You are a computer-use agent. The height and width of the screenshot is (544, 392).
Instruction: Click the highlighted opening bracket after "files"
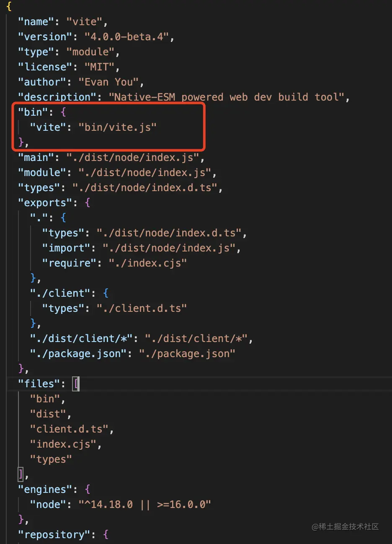[76, 384]
